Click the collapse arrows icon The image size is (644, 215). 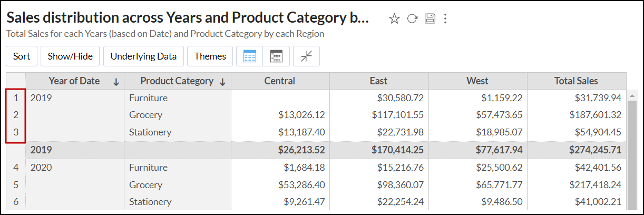click(306, 56)
